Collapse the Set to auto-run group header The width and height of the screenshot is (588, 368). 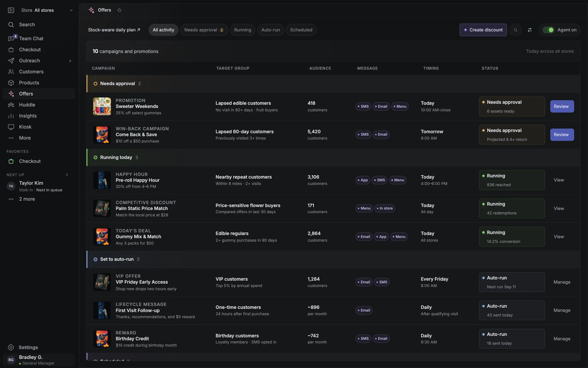333,259
